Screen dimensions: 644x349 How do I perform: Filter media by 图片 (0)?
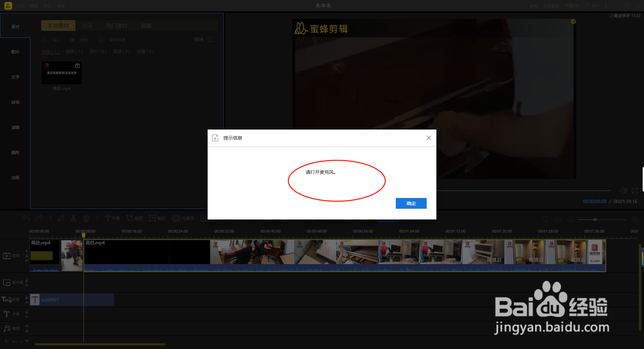pos(98,52)
